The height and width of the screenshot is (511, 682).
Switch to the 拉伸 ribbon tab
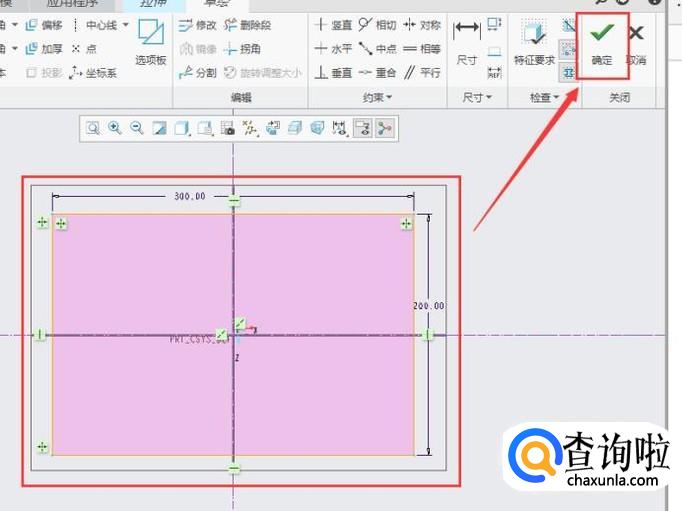pos(153,4)
